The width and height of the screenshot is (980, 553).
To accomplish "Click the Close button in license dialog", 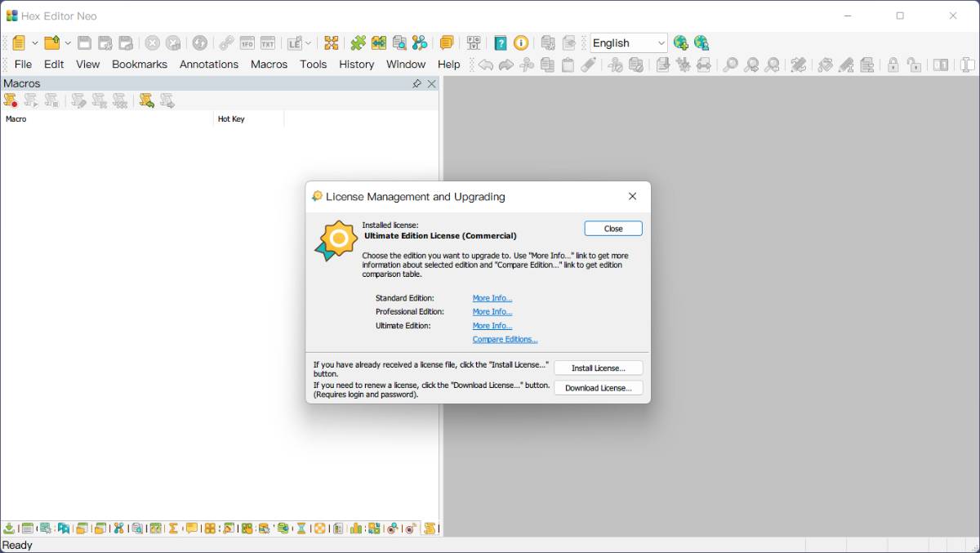I will click(613, 229).
